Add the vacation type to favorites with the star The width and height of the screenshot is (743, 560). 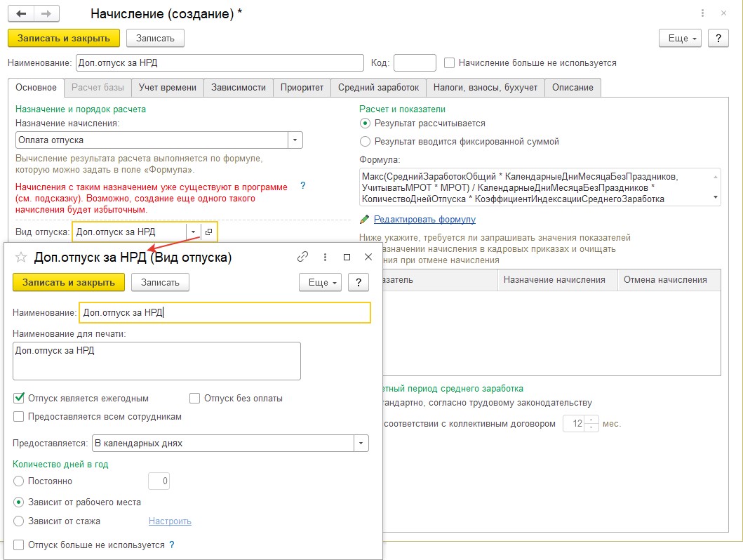[21, 258]
